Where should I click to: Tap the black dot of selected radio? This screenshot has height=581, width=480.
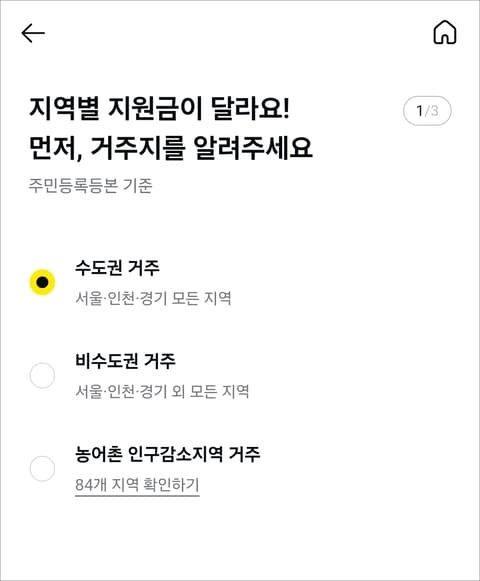tap(42, 282)
